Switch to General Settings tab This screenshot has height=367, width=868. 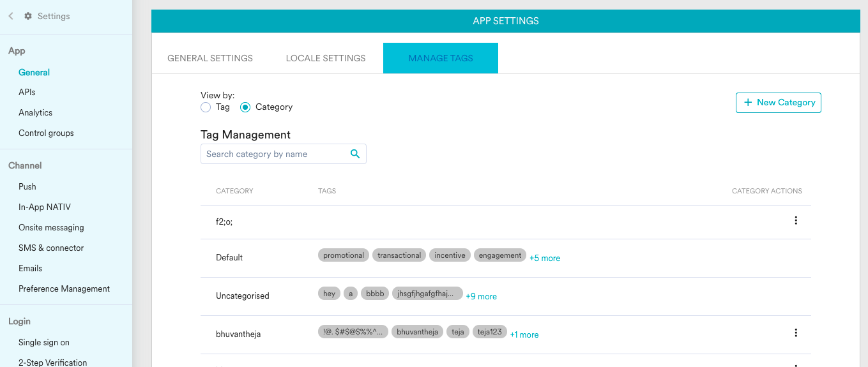coord(210,58)
